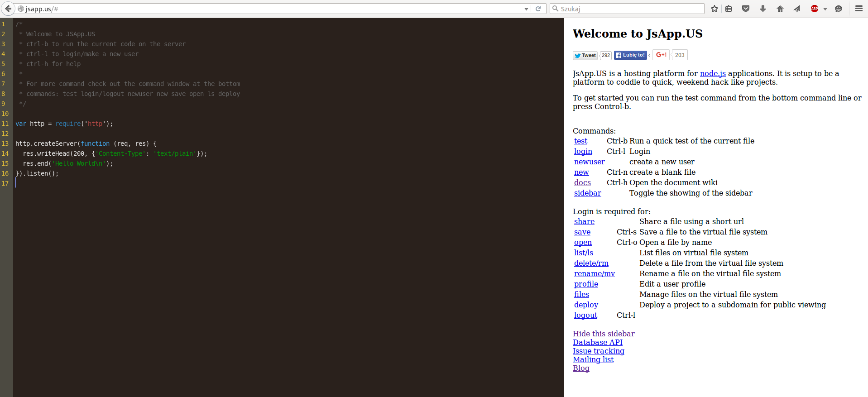Click the 'profile' command link
868x397 pixels.
click(x=586, y=284)
